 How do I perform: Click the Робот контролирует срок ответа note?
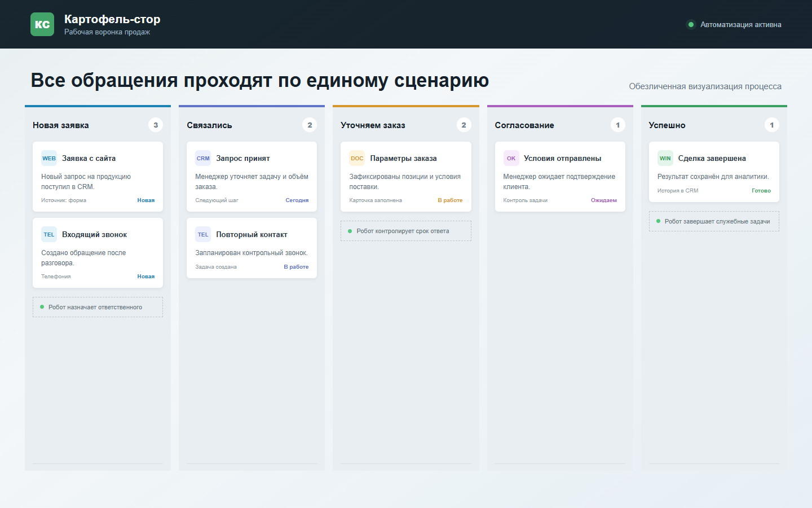[406, 231]
